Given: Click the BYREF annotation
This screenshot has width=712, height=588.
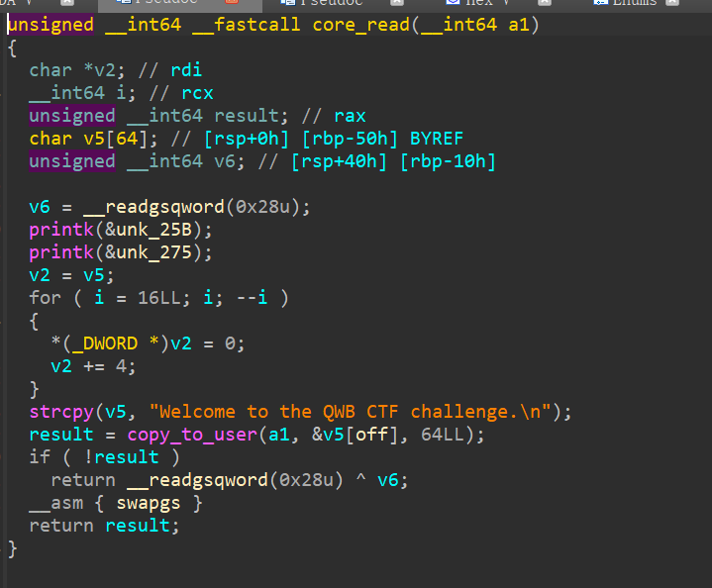Looking at the screenshot, I should (437, 139).
